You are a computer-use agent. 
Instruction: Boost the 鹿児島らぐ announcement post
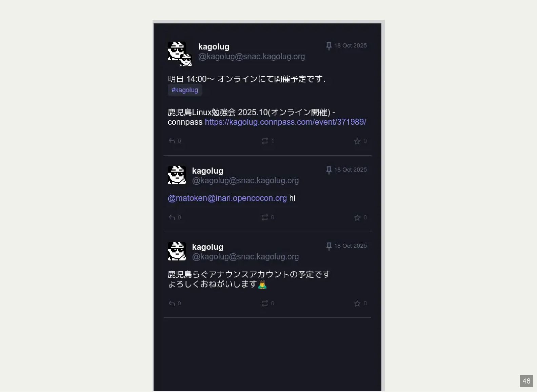pos(265,303)
